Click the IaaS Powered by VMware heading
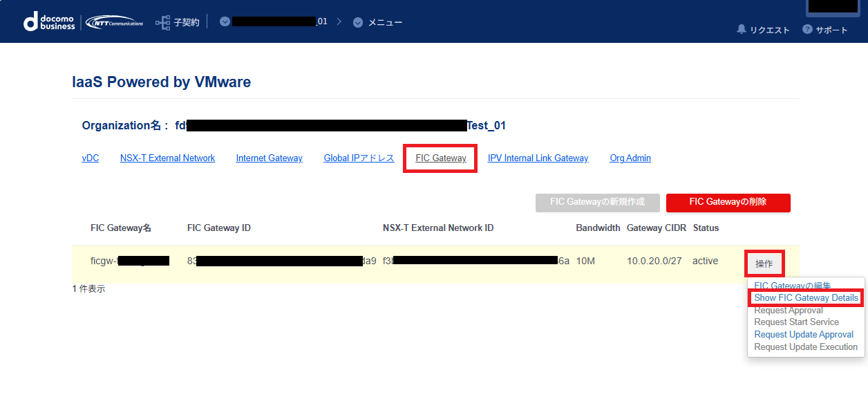 [162, 82]
